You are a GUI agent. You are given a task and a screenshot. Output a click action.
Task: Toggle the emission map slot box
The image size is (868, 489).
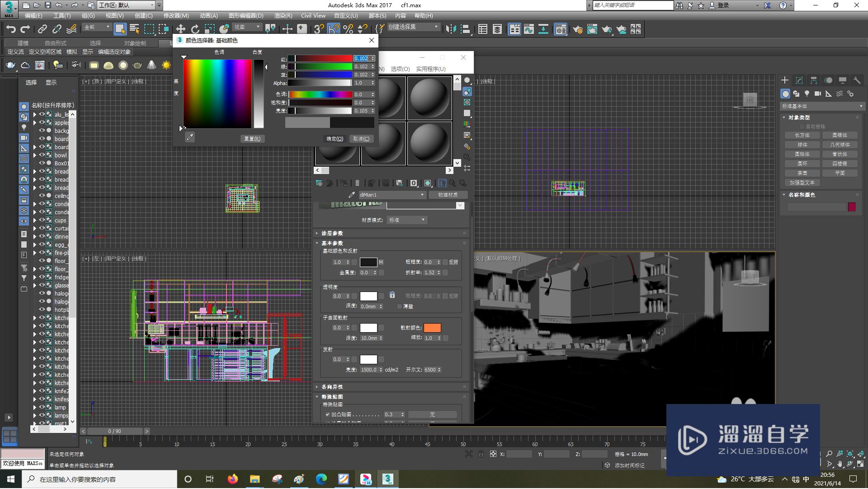382,360
